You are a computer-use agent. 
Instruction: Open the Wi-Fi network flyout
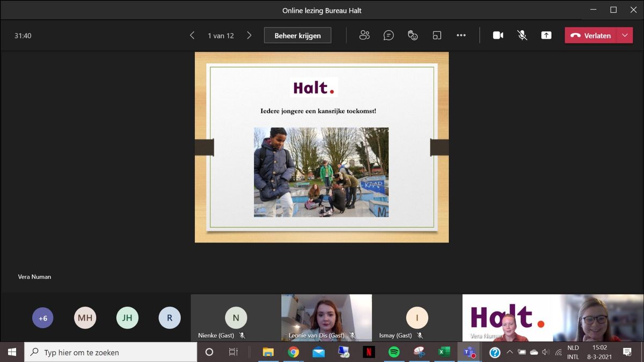point(558,352)
